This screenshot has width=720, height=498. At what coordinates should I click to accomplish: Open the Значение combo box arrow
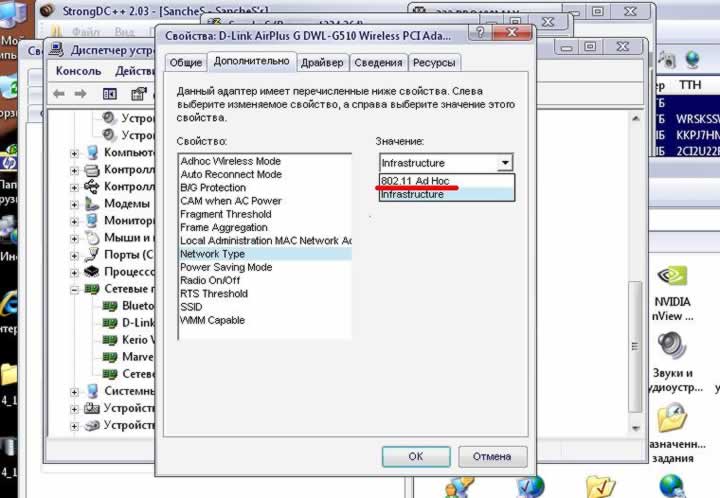[505, 163]
